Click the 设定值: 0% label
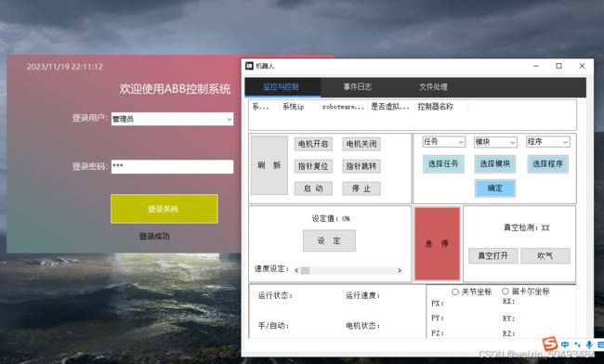 [331, 218]
